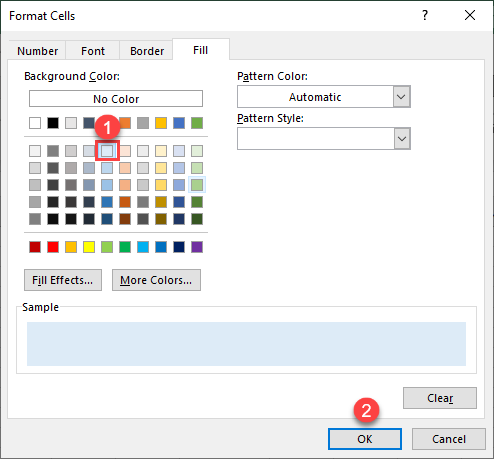Pick the palest peach tint swatch
This screenshot has width=494, height=459.
(x=125, y=151)
